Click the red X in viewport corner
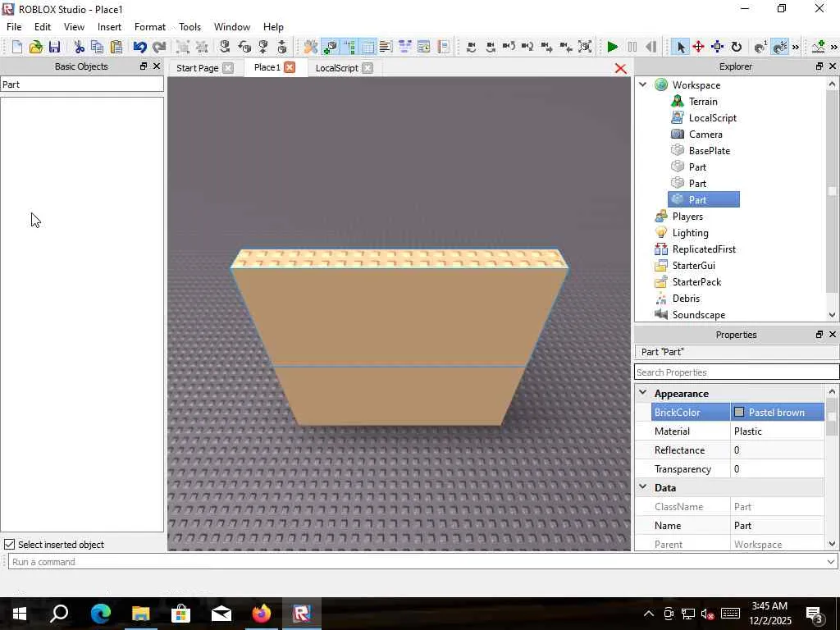Image resolution: width=840 pixels, height=630 pixels. [620, 69]
